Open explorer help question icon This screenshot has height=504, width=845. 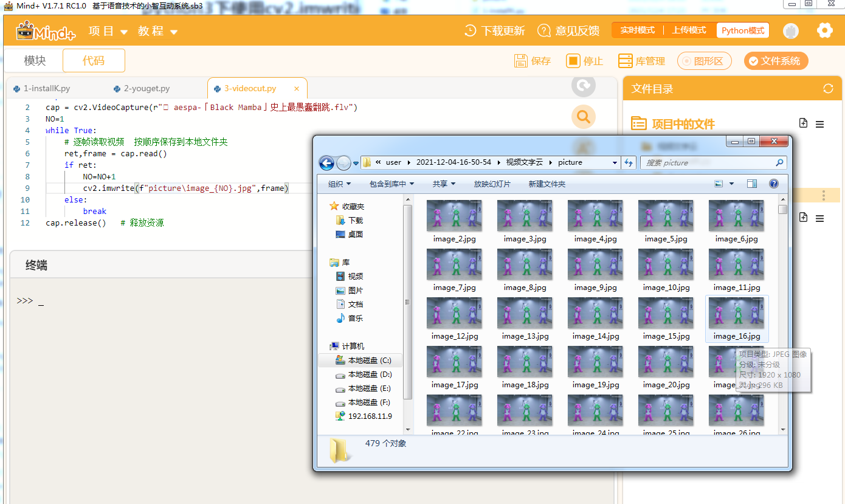774,184
